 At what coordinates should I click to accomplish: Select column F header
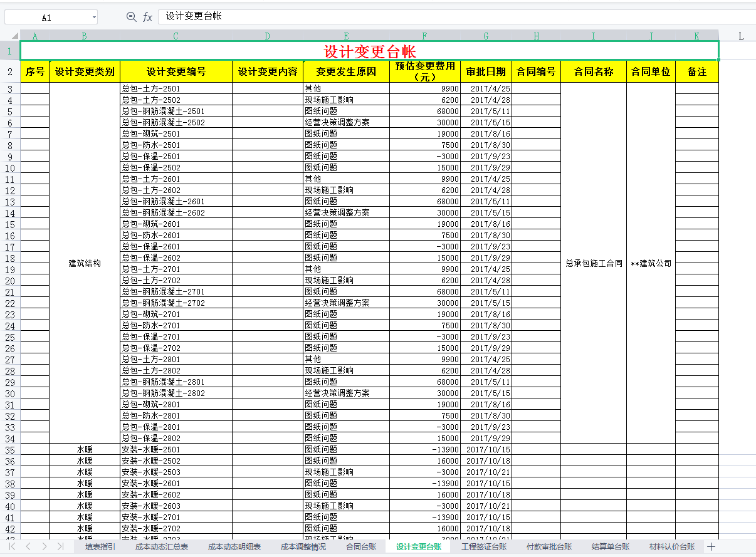click(x=425, y=36)
